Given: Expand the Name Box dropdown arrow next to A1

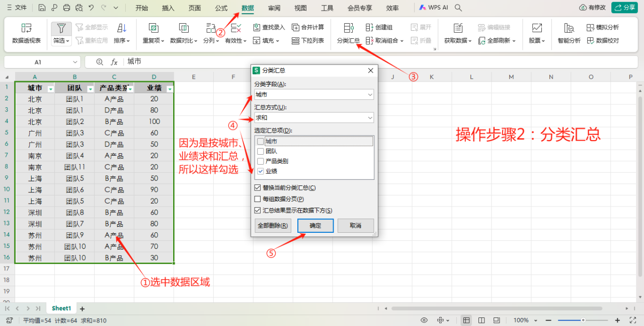Looking at the screenshot, I should tap(75, 62).
